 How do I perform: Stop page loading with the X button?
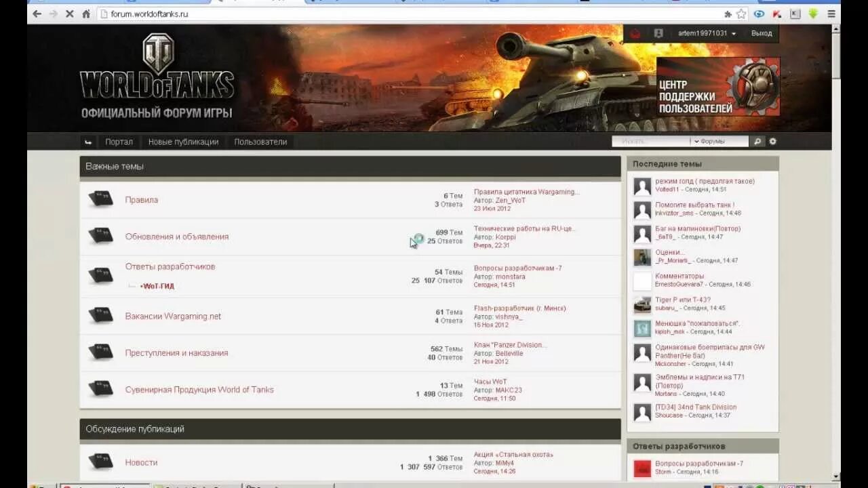tap(69, 14)
